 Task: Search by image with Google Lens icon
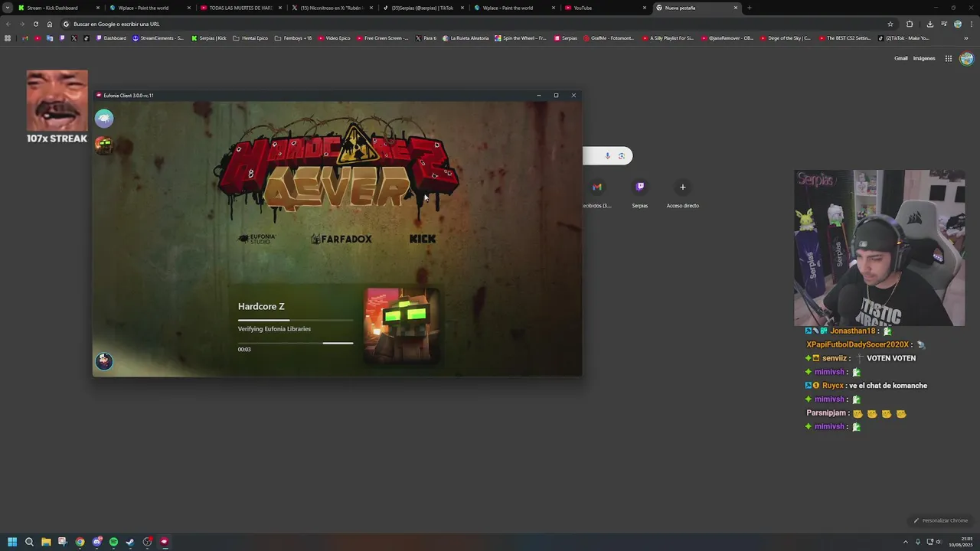(622, 156)
